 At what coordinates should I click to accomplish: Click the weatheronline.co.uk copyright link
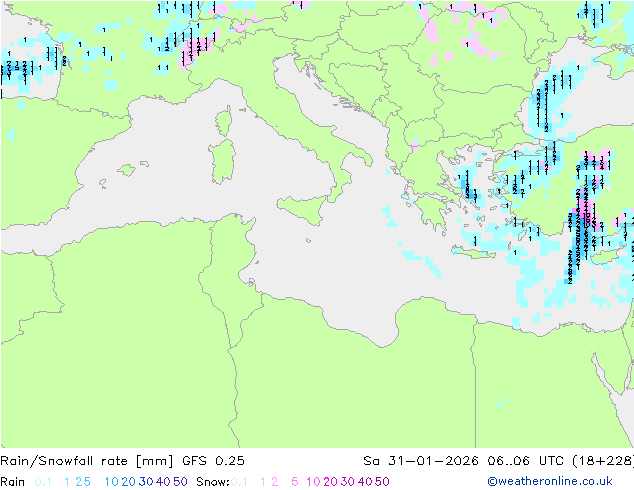550,481
